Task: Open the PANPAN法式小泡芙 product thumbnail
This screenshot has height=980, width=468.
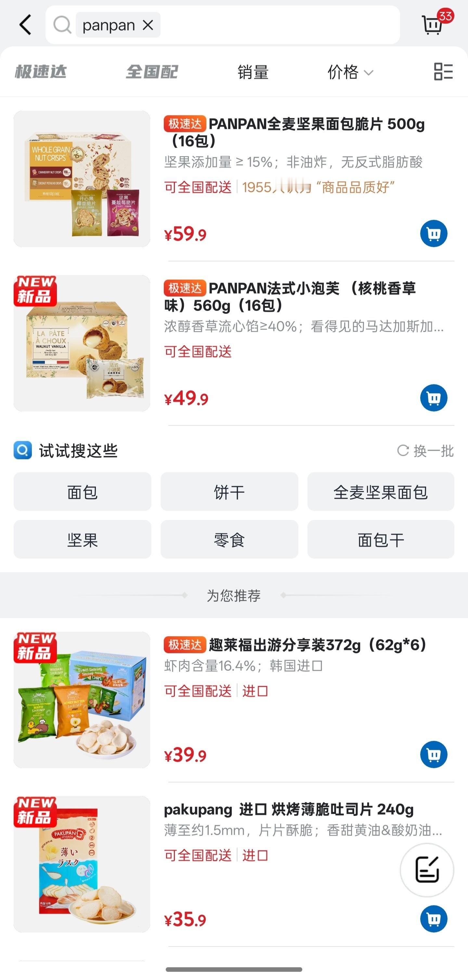Action: [82, 343]
